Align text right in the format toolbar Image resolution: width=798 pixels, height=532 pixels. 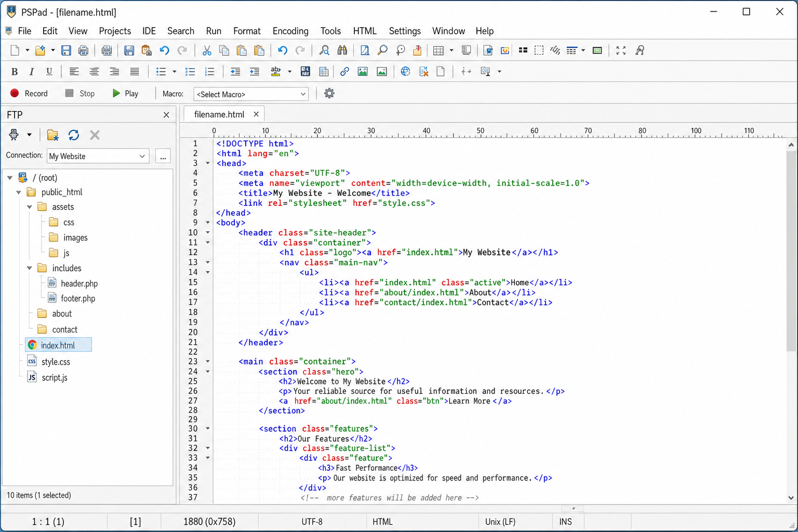[x=114, y=72]
